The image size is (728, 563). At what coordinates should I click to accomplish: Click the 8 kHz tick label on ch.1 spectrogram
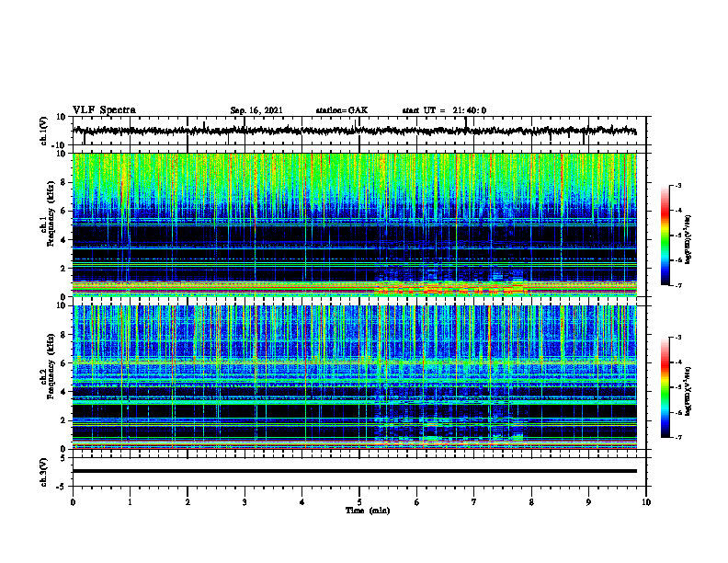coord(63,182)
